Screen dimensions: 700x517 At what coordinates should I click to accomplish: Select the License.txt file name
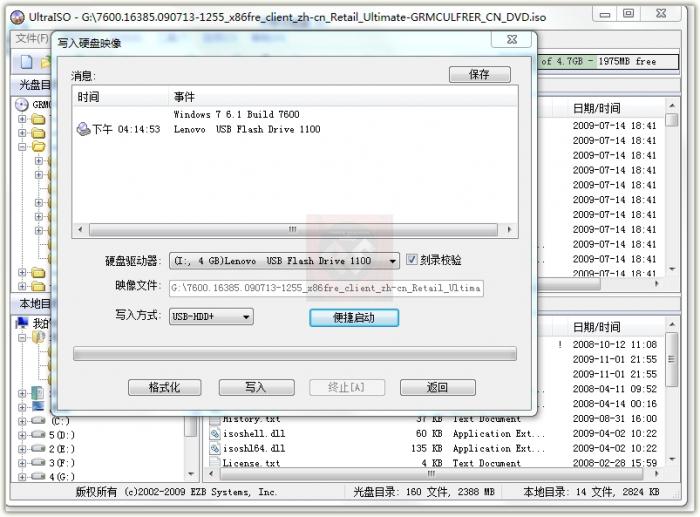[251, 463]
